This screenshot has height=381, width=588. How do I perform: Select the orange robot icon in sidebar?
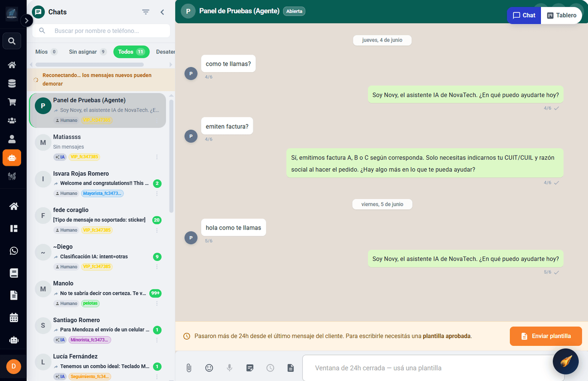(x=12, y=158)
